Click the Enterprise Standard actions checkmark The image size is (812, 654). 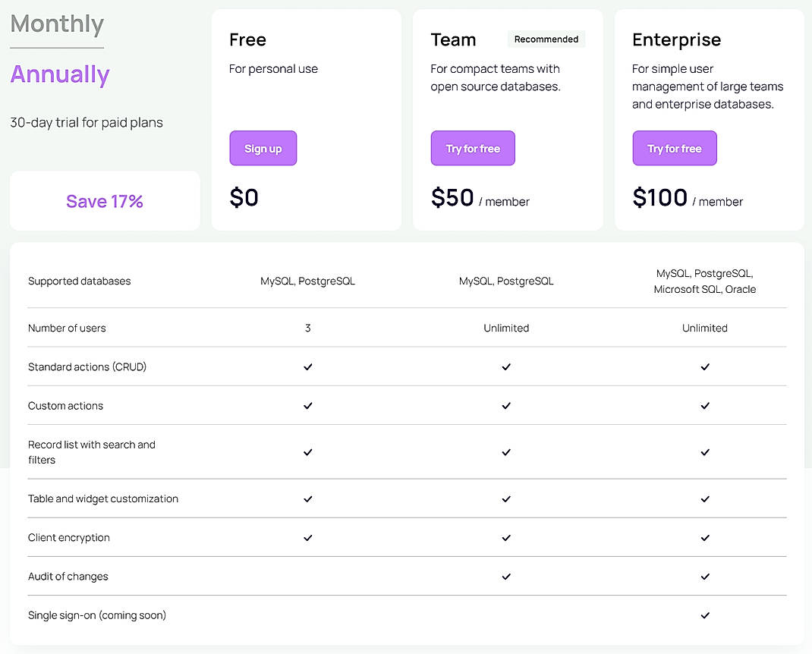pyautogui.click(x=704, y=367)
